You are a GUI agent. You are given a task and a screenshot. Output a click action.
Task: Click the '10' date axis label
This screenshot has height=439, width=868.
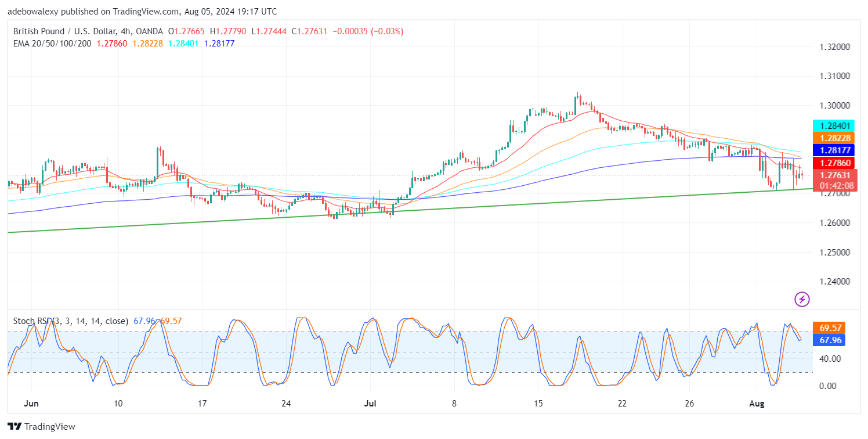tap(118, 403)
